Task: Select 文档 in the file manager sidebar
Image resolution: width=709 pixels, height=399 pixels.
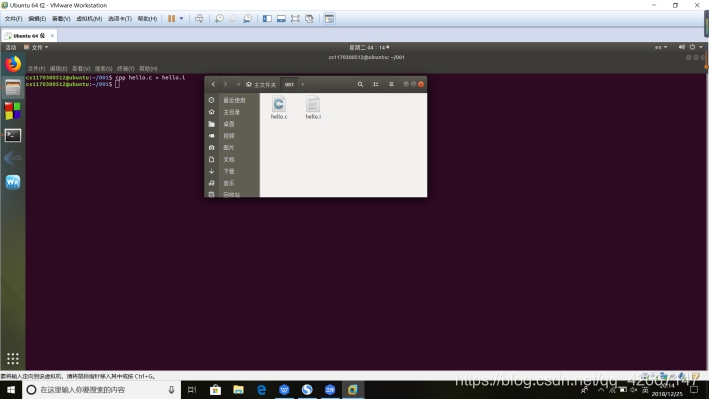Action: coord(232,159)
